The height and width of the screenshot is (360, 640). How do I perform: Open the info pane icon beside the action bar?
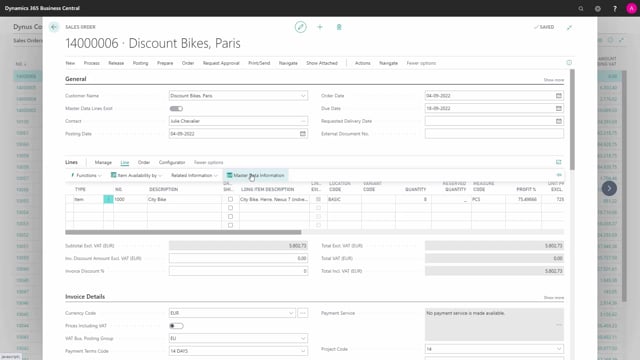click(x=569, y=63)
